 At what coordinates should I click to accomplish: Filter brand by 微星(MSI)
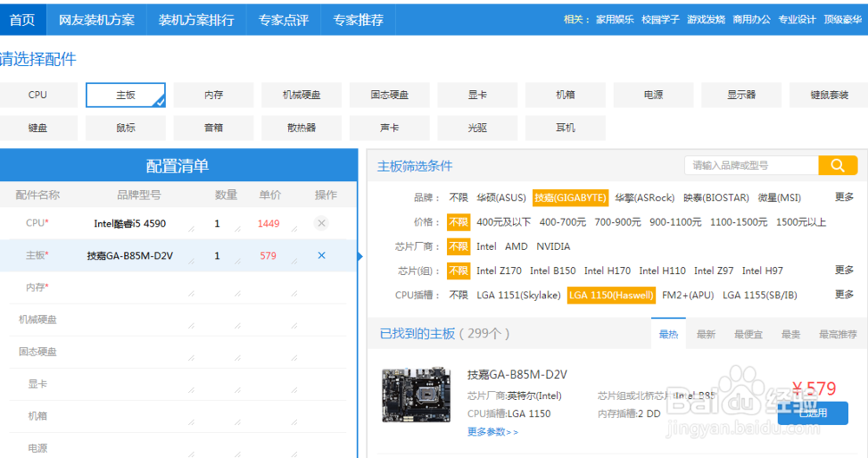click(779, 198)
